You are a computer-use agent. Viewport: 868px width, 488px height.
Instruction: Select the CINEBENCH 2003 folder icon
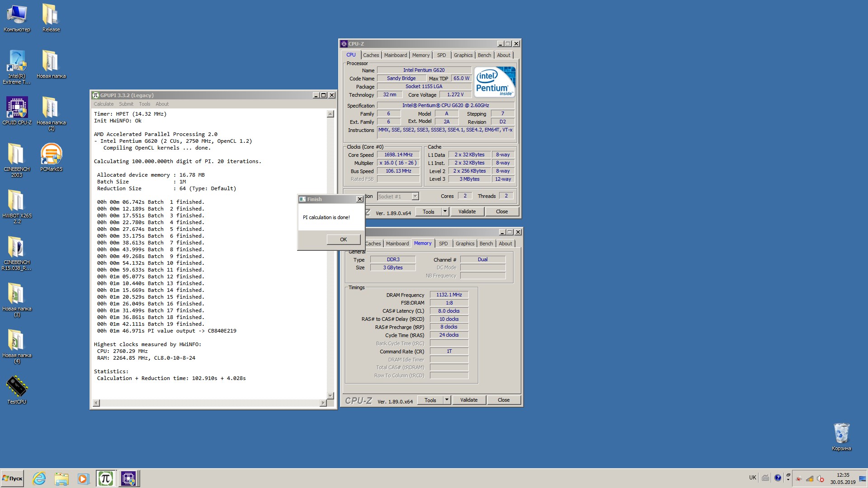click(17, 160)
